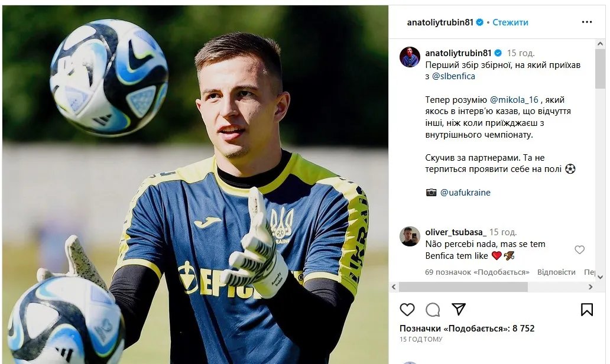The width and height of the screenshot is (610, 364).
Task: View the 69 likes on the comment
Action: [x=477, y=272]
